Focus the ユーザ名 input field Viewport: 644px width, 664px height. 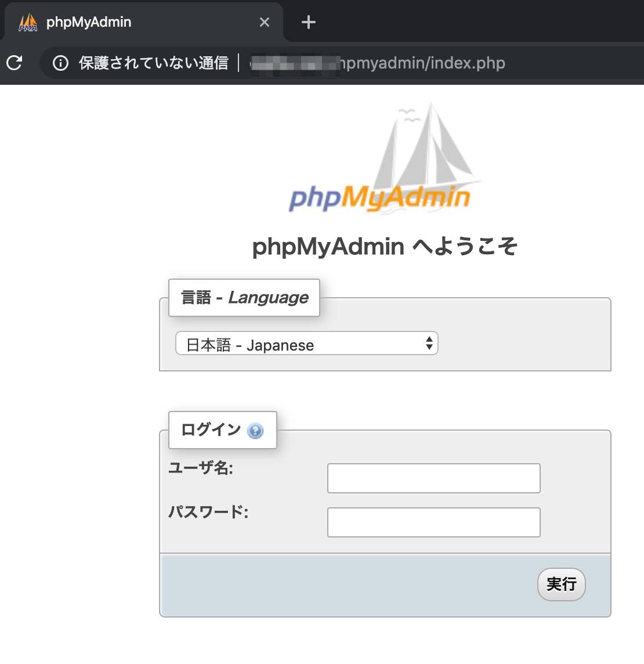pyautogui.click(x=434, y=478)
